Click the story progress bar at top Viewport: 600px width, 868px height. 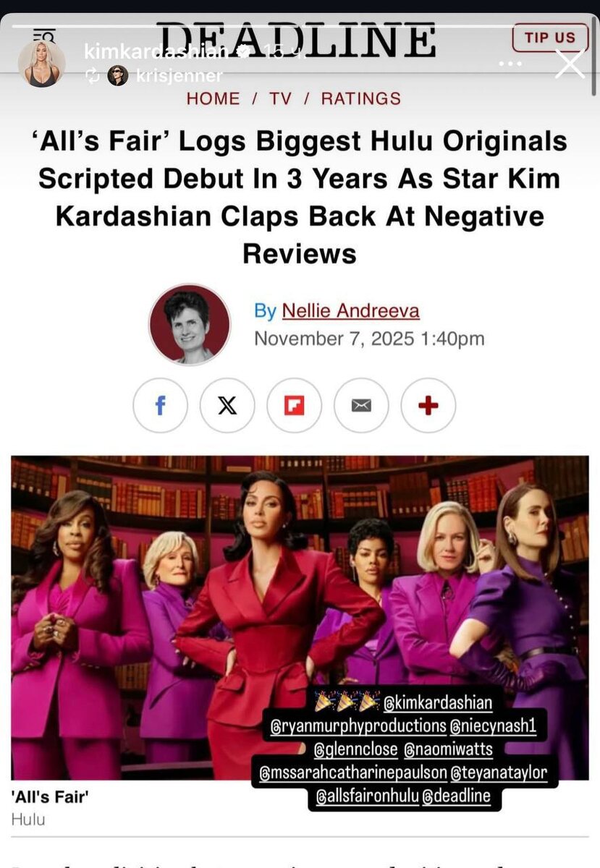300,27
